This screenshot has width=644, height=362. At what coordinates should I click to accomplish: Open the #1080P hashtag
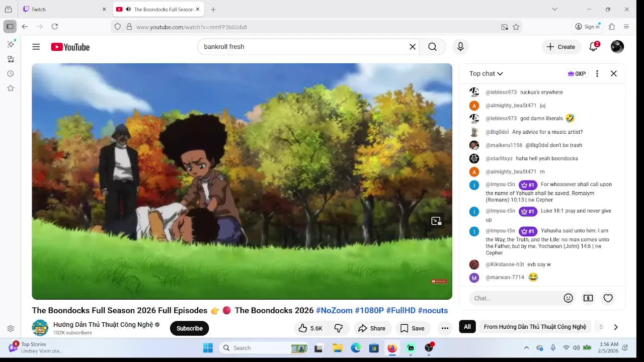(369, 310)
